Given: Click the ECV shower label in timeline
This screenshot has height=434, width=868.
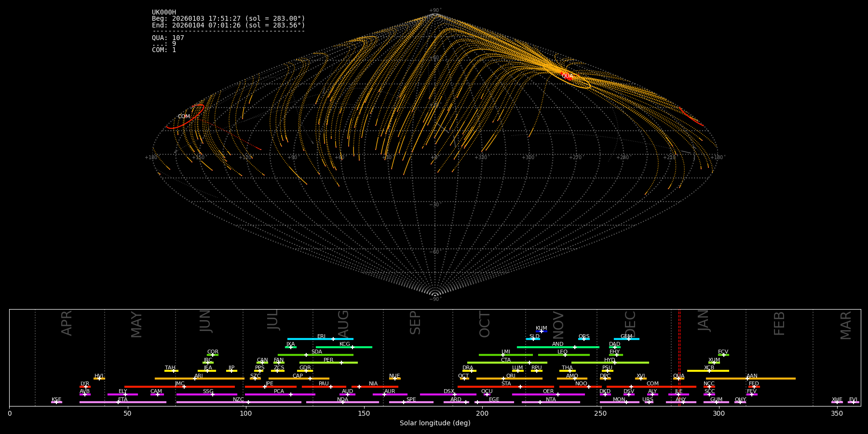Looking at the screenshot, I should coord(723,352).
